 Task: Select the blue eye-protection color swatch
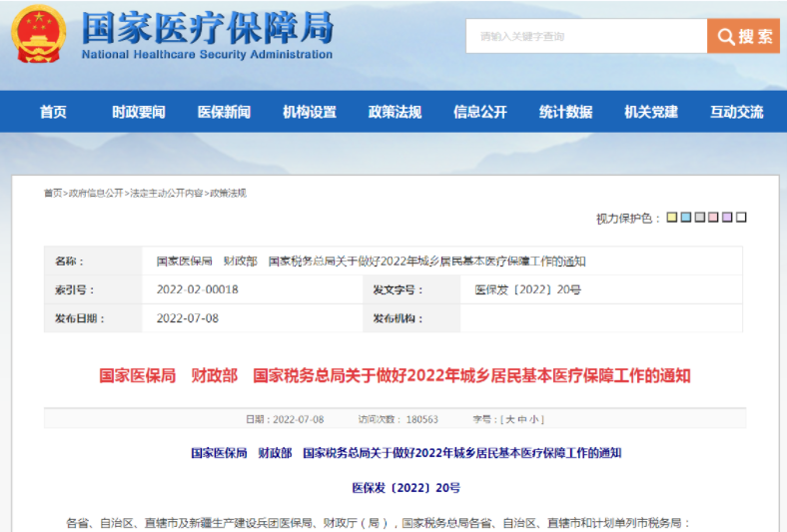pyautogui.click(x=686, y=218)
